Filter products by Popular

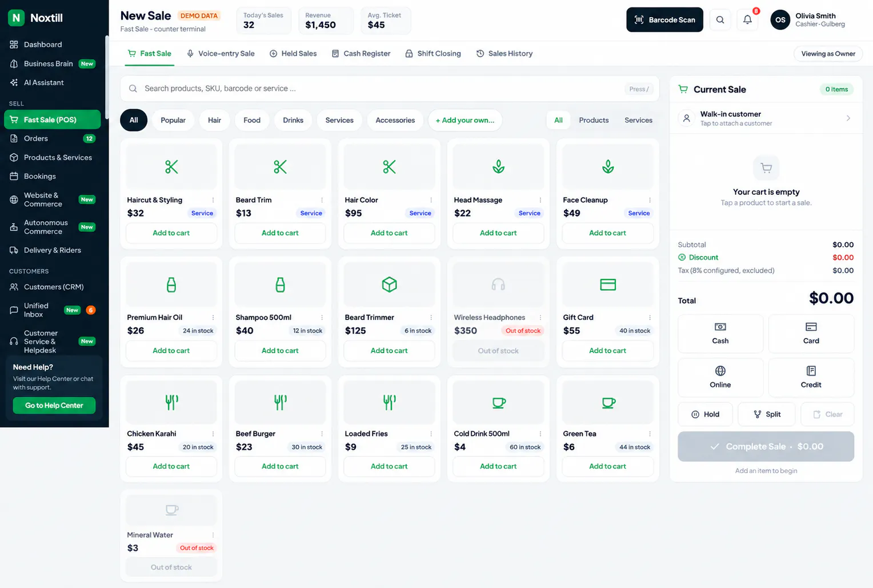click(x=173, y=121)
